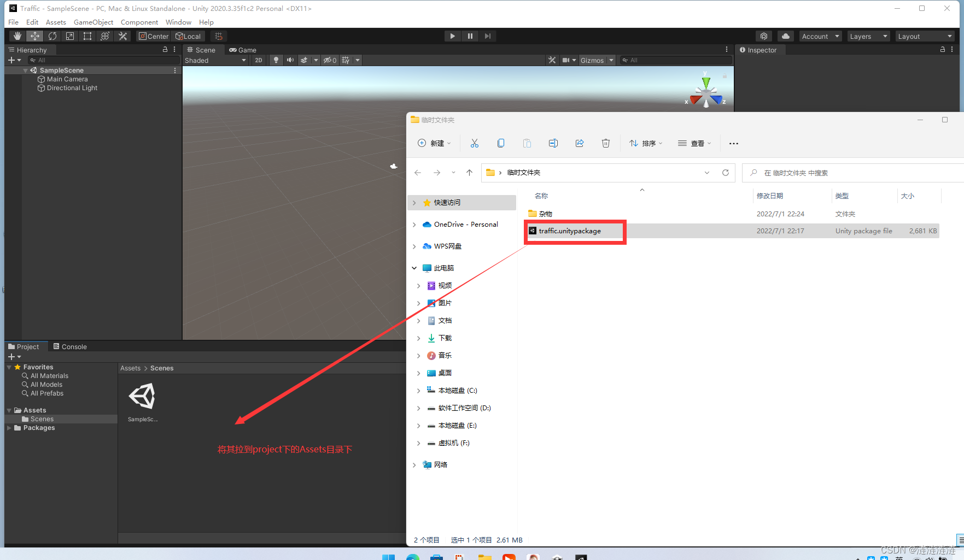
Task: Open the 新建 button in Explorer
Action: tap(434, 143)
